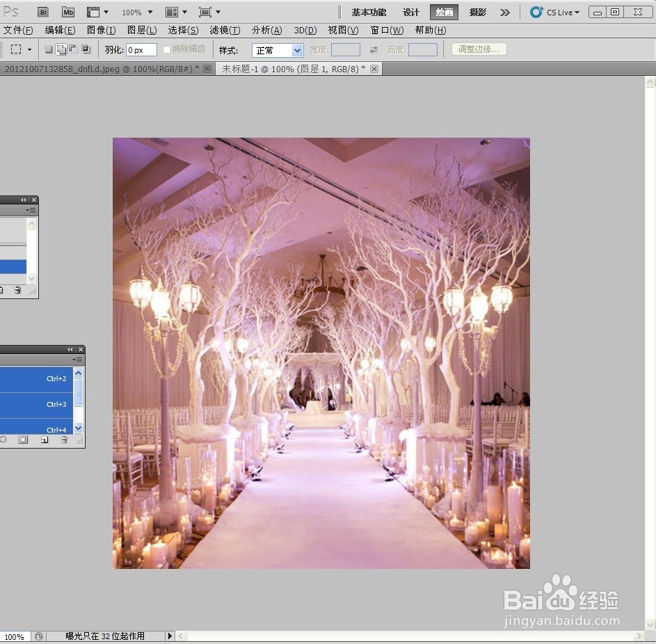656x644 pixels.
Task: Open the 帮助(H) menu
Action: coord(430,30)
